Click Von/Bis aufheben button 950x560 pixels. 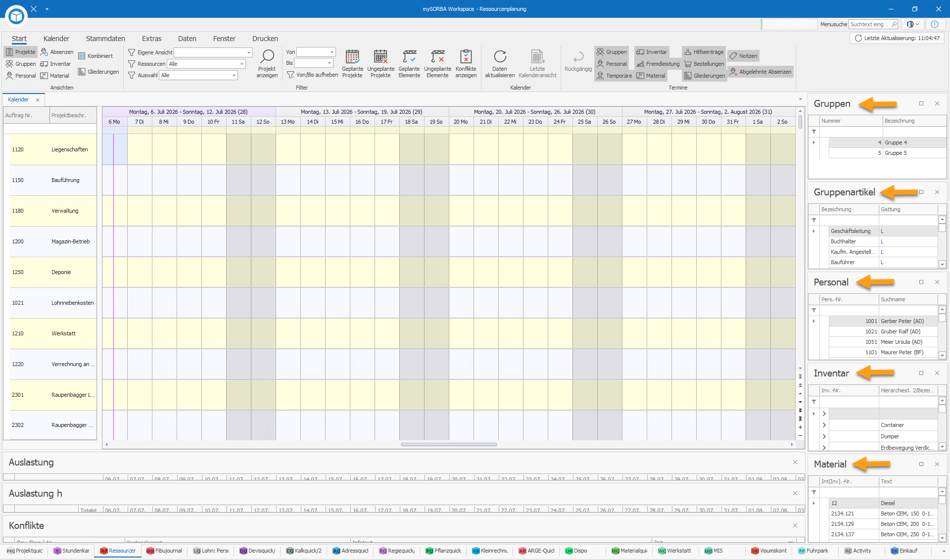click(313, 75)
